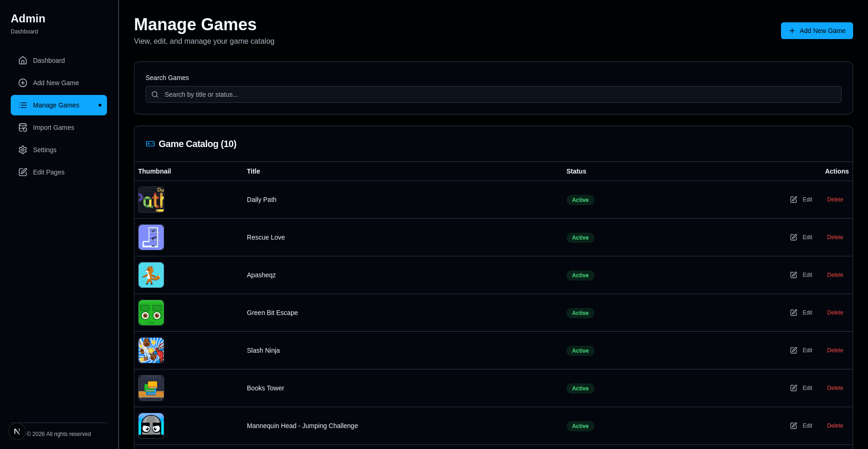Click the edit pencil icon for Daily Path
Viewport: 868px width, 449px height.
pyautogui.click(x=794, y=200)
